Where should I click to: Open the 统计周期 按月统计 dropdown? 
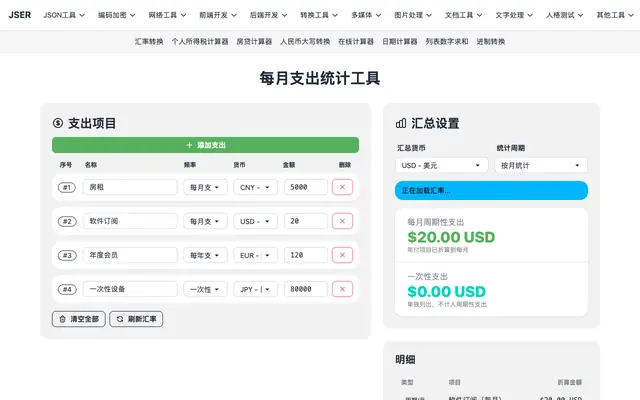(541, 165)
